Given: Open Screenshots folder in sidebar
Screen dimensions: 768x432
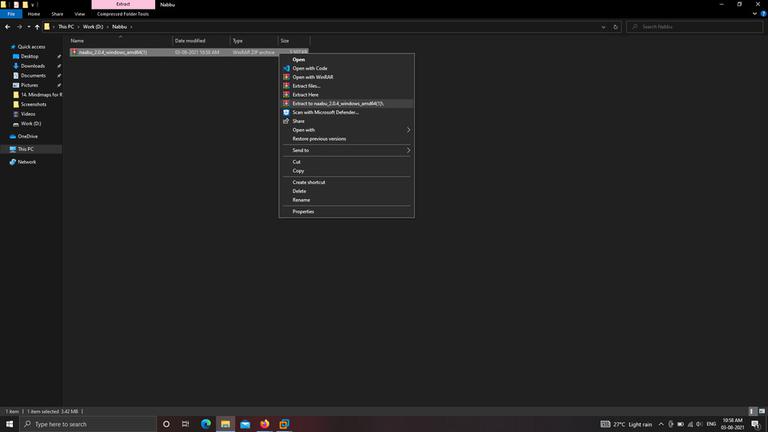Looking at the screenshot, I should pyautogui.click(x=33, y=104).
